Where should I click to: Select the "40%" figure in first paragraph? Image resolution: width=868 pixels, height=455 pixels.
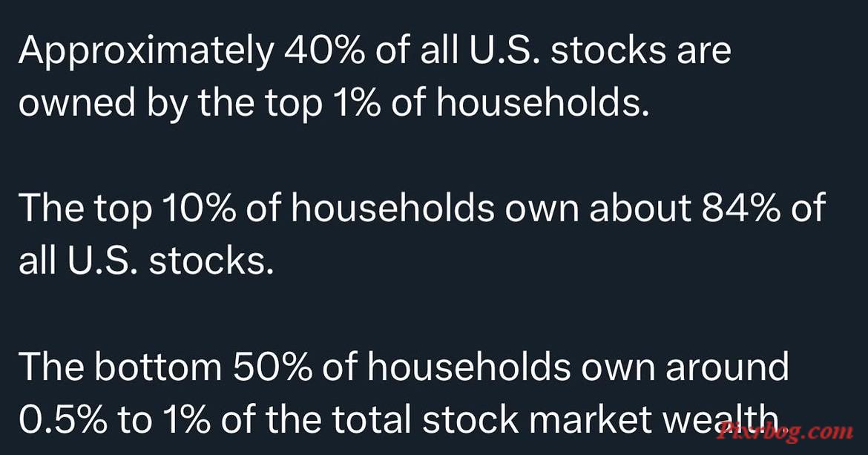[325, 50]
